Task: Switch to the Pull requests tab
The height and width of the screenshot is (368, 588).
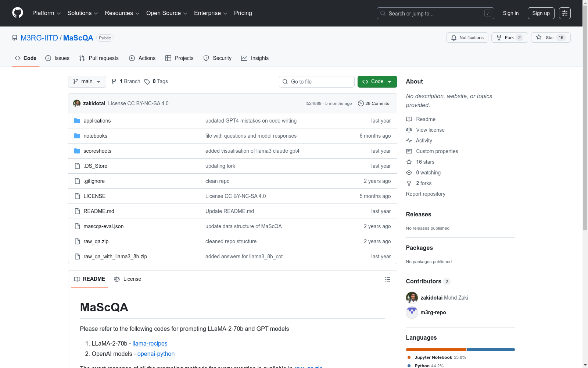Action: [x=99, y=58]
